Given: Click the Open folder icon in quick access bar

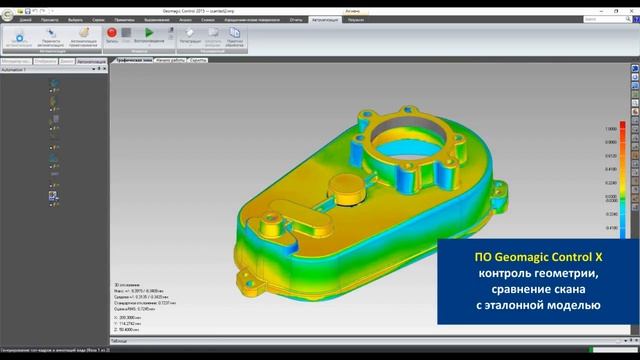Looking at the screenshot, I should coord(20,11).
